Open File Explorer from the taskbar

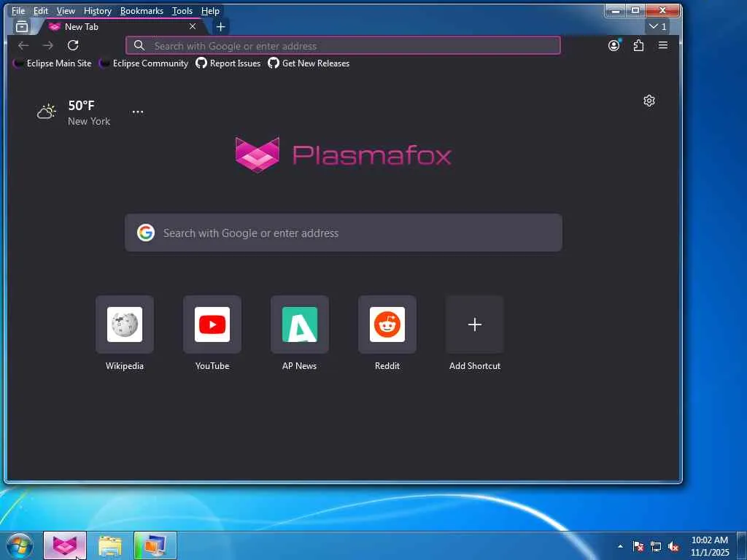coord(110,545)
